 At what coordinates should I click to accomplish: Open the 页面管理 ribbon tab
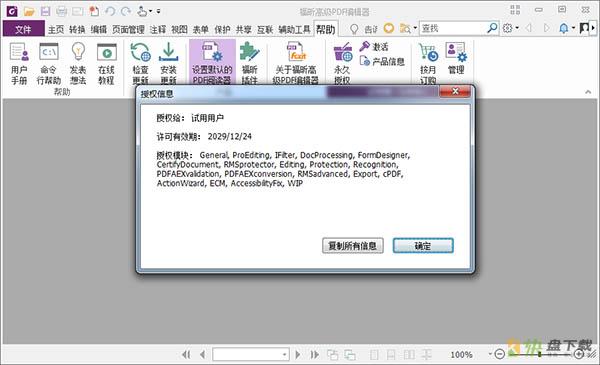128,29
